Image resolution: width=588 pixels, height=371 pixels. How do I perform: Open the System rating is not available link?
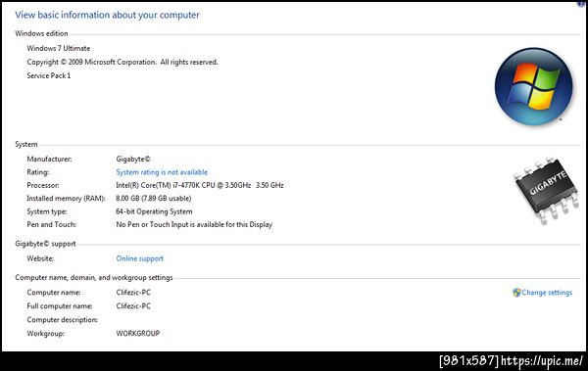(x=162, y=172)
